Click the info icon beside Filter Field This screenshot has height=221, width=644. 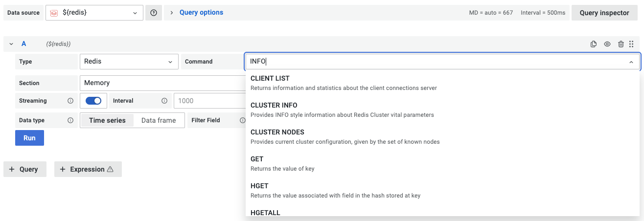tap(242, 120)
